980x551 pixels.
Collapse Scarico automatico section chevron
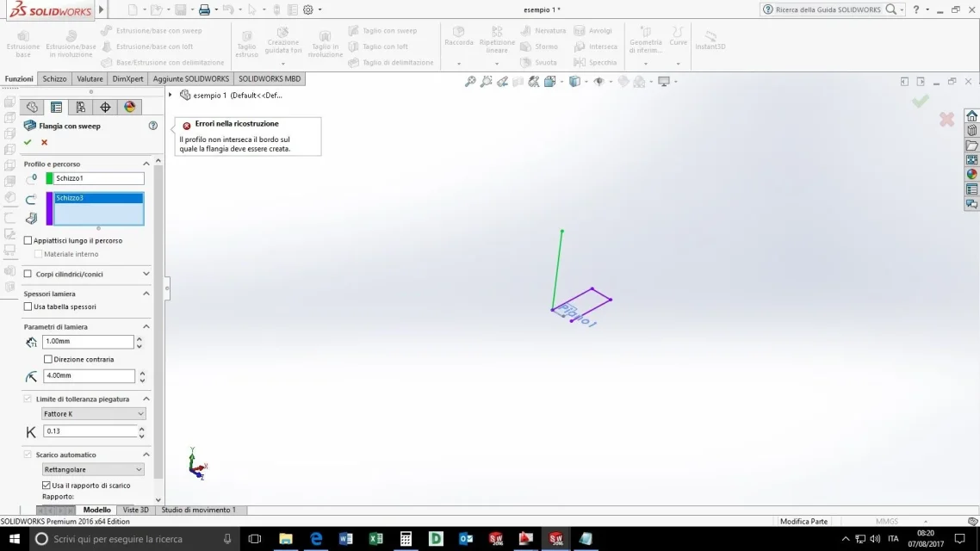tap(146, 455)
